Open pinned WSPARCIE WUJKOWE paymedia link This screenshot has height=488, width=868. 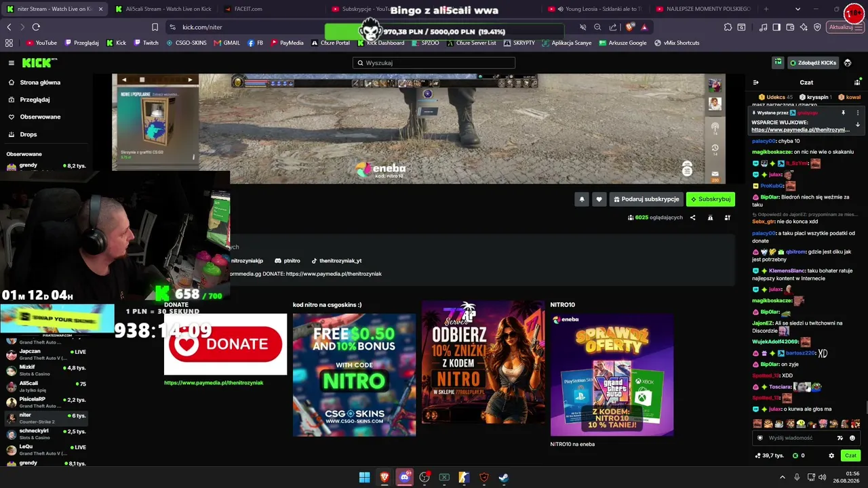coord(800,130)
